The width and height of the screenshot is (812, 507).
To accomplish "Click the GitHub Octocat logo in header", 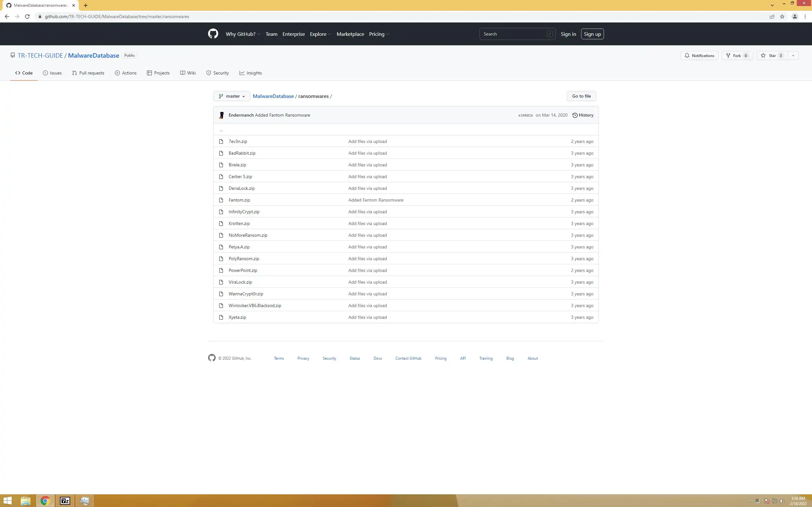I will point(213,34).
